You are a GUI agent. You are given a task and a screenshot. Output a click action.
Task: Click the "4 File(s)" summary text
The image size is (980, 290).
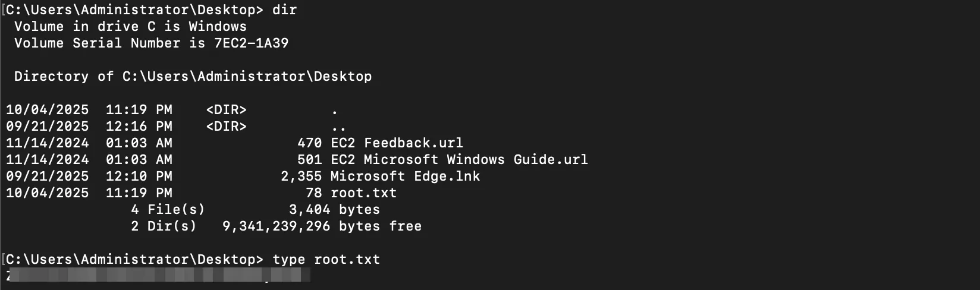pos(168,210)
